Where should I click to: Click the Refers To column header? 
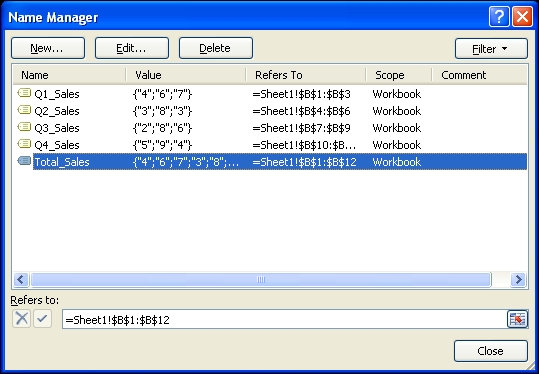click(306, 75)
